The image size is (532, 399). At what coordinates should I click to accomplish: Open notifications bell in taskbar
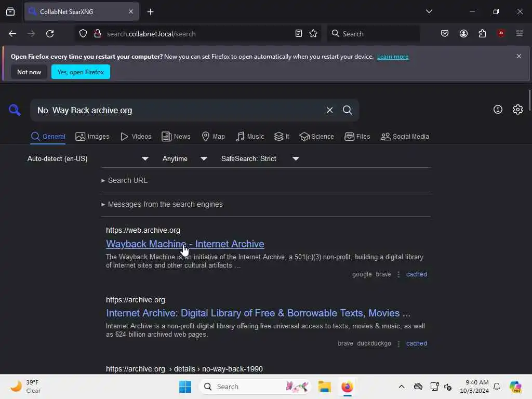pyautogui.click(x=497, y=387)
